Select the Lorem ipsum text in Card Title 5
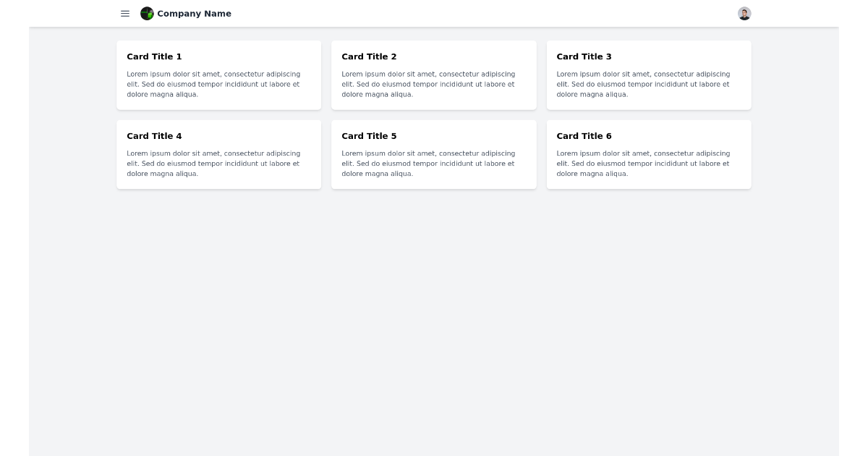868x456 pixels. point(428,164)
